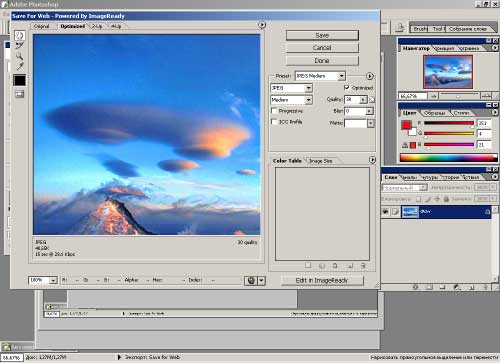The image size is (500, 363).
Task: Adjust the B color slider
Action: tap(449, 145)
